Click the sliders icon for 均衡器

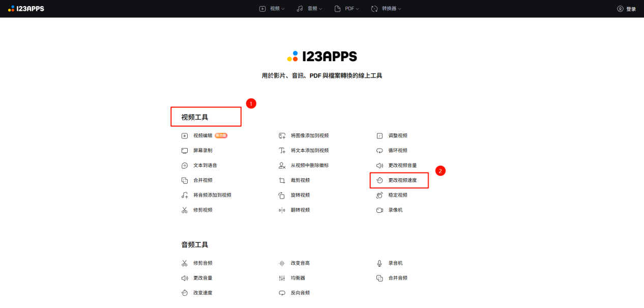click(282, 278)
